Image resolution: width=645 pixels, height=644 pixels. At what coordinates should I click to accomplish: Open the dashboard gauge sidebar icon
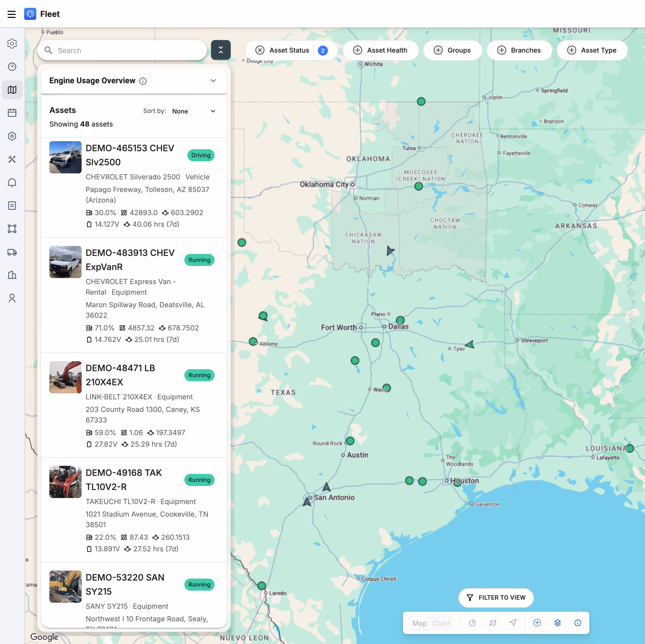click(x=12, y=67)
